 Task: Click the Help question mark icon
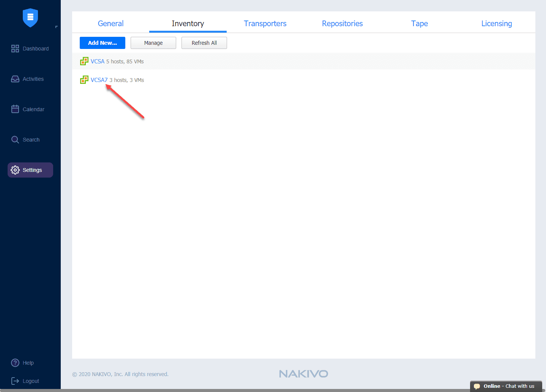tap(15, 362)
